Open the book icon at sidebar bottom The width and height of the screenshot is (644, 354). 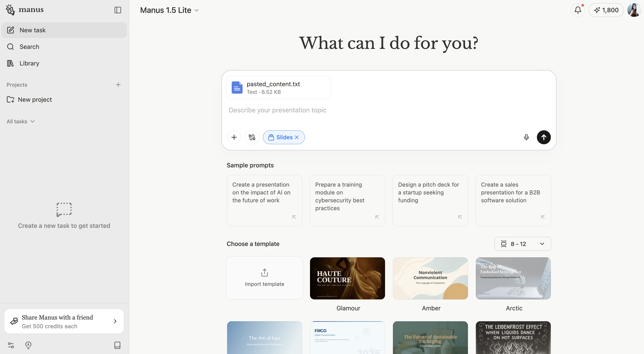click(x=117, y=345)
